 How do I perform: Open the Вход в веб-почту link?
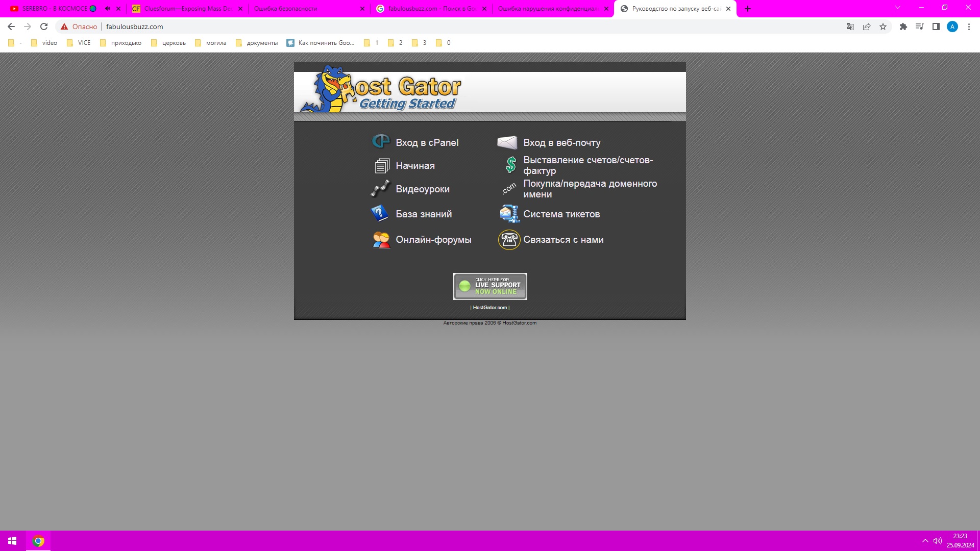pos(562,143)
